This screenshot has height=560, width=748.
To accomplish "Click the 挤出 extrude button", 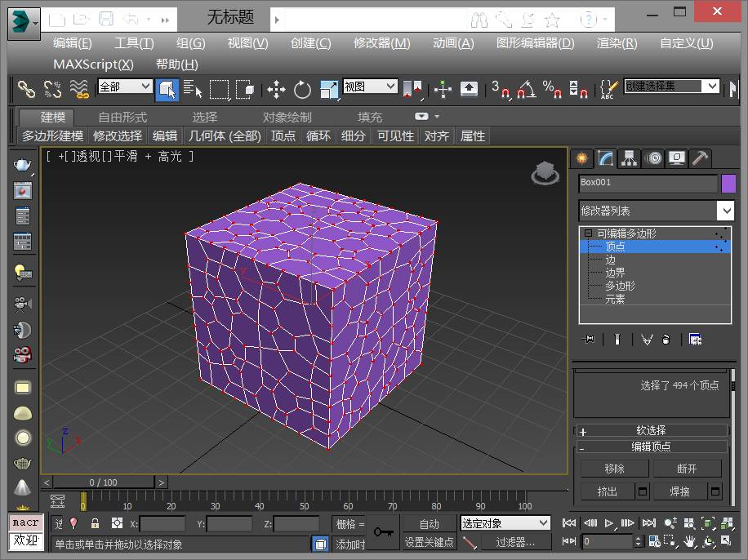I will tap(608, 491).
